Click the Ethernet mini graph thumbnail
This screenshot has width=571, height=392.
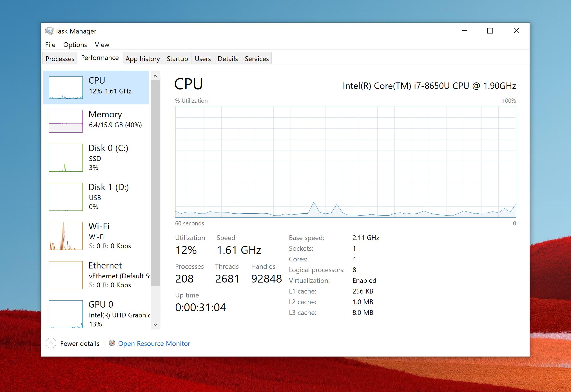66,275
